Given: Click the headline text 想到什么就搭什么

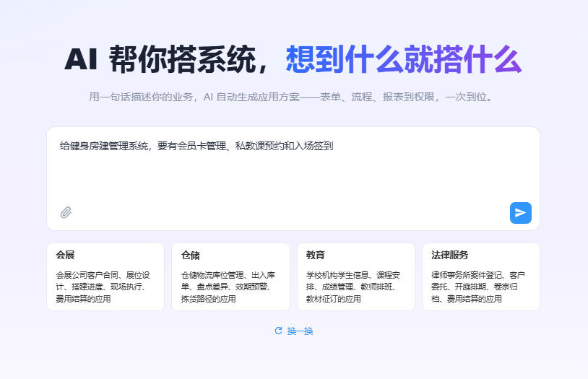Looking at the screenshot, I should [x=404, y=59].
